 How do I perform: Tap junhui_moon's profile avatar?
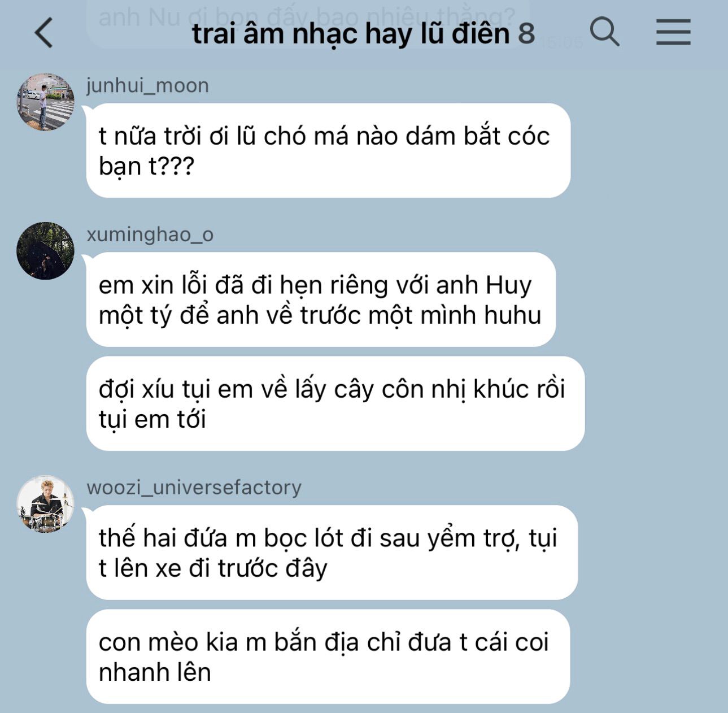click(46, 102)
